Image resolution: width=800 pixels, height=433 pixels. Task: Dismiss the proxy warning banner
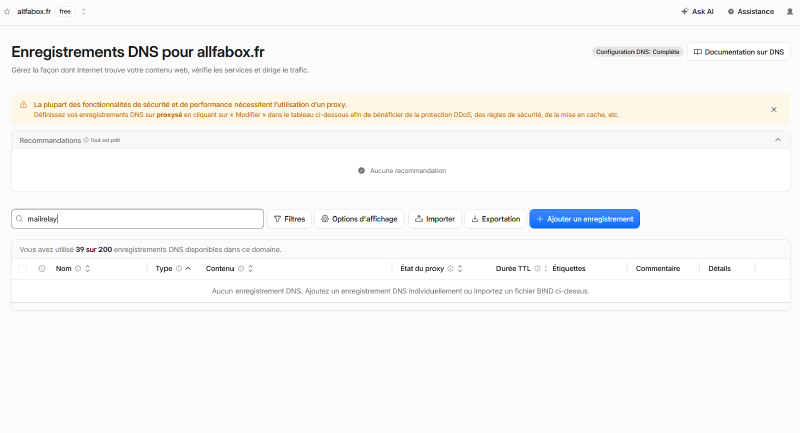tap(773, 110)
